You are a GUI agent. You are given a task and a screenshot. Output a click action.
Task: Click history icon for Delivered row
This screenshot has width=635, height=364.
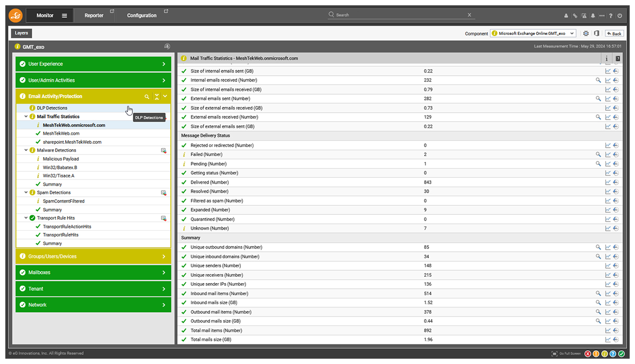pyautogui.click(x=616, y=183)
